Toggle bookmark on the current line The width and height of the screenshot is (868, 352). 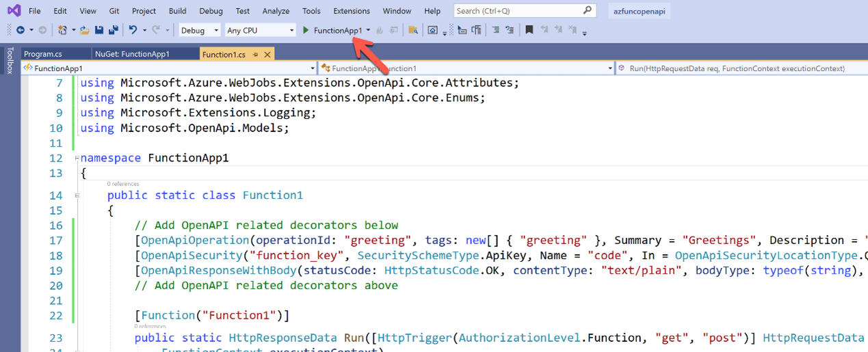[529, 30]
